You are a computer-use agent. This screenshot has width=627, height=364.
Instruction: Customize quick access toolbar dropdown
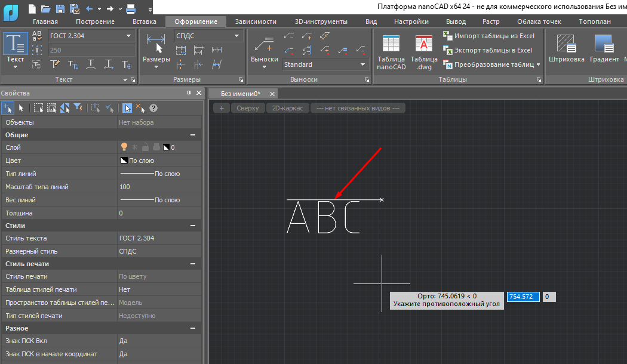point(150,9)
